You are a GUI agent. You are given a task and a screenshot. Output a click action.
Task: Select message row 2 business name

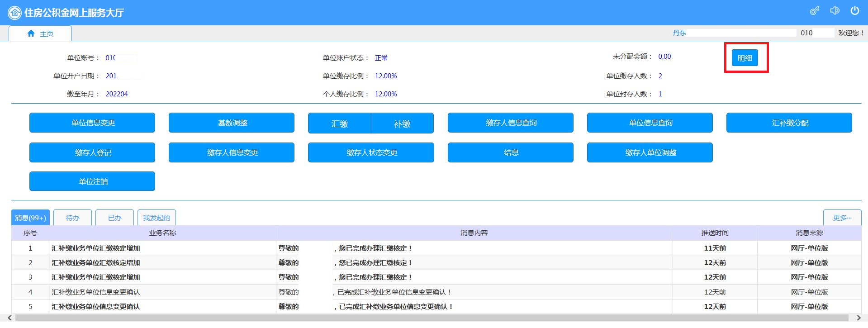(x=96, y=262)
